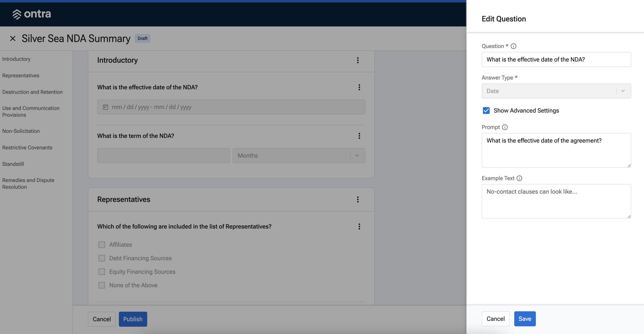The image size is (644, 334).
Task: Select Debt Financing Sources checkbox
Action: 102,258
